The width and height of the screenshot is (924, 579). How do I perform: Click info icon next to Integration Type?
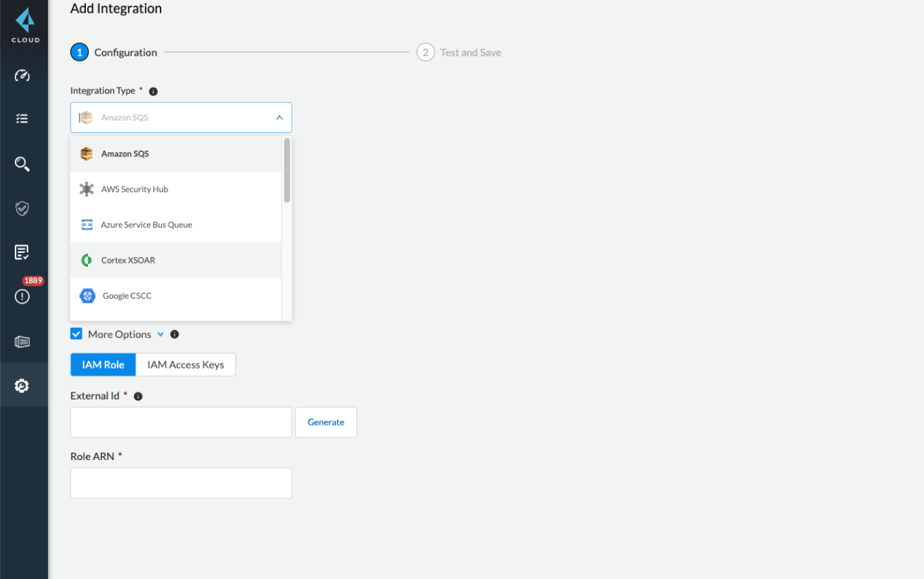[154, 92]
